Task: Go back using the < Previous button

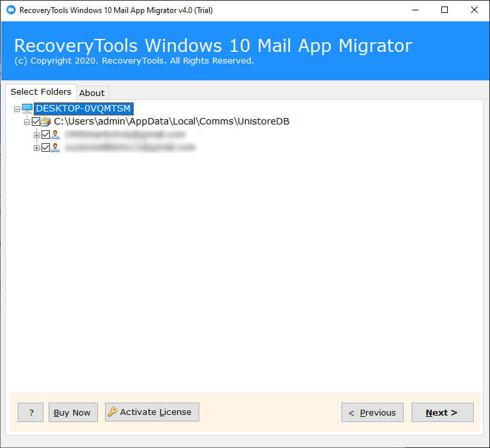Action: click(372, 412)
